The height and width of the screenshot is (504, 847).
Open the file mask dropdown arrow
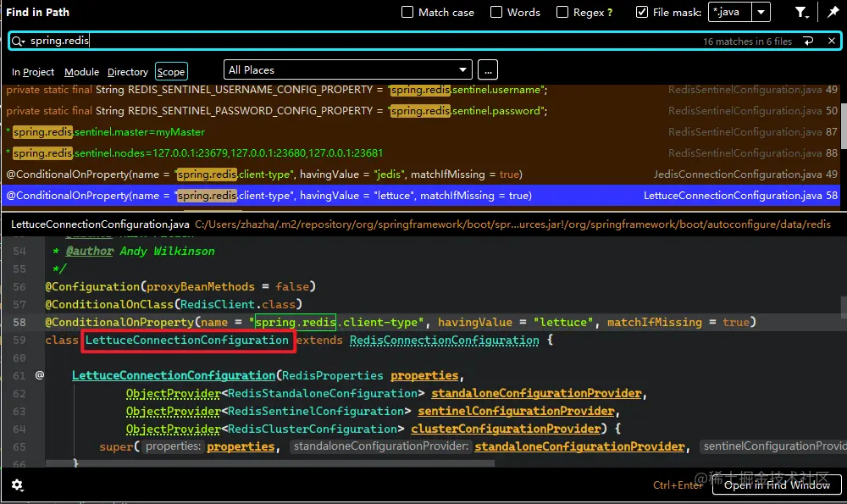761,12
